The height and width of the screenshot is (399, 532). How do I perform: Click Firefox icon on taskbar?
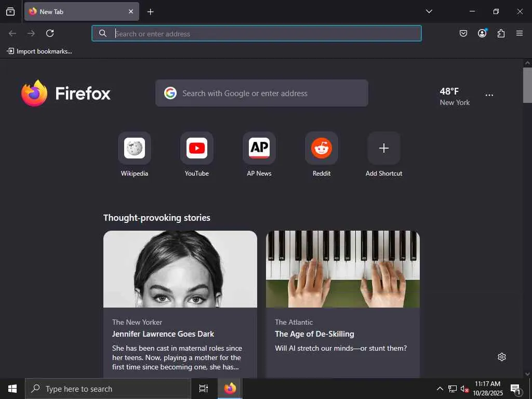click(x=230, y=389)
